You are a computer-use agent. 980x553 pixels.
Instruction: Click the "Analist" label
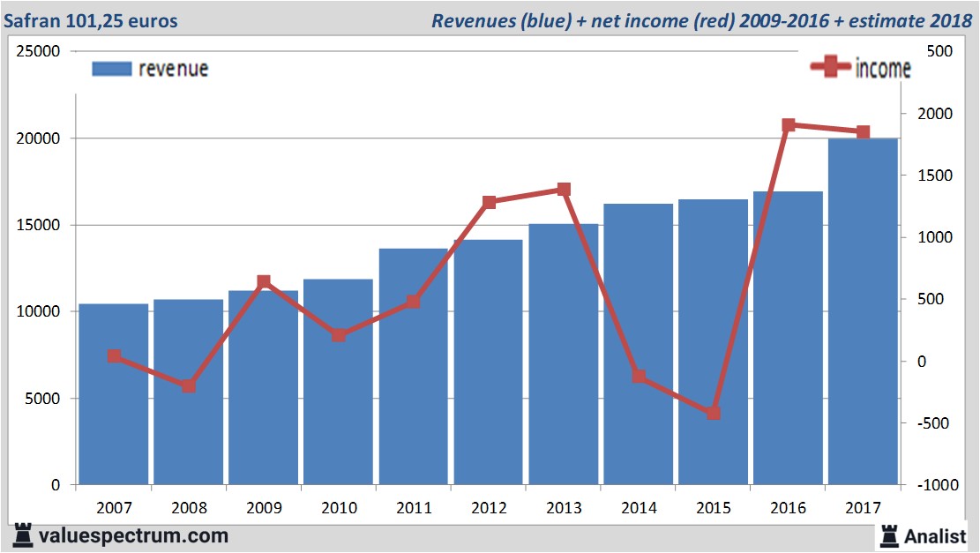click(x=935, y=536)
